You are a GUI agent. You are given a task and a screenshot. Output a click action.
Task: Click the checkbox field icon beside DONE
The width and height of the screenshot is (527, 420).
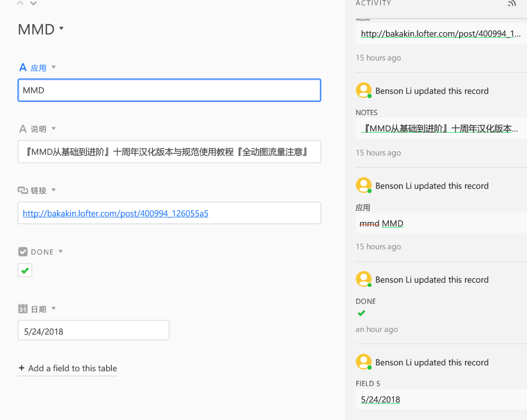[x=22, y=251]
